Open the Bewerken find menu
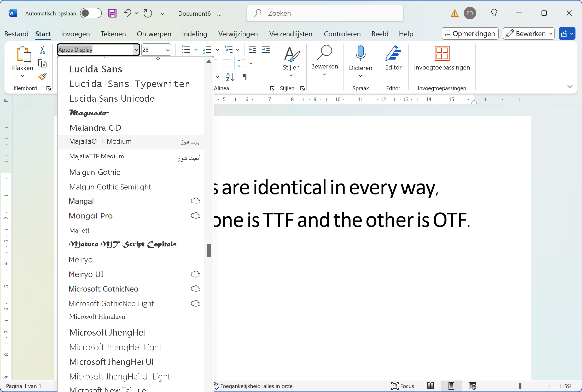582x392 pixels. pyautogui.click(x=324, y=61)
